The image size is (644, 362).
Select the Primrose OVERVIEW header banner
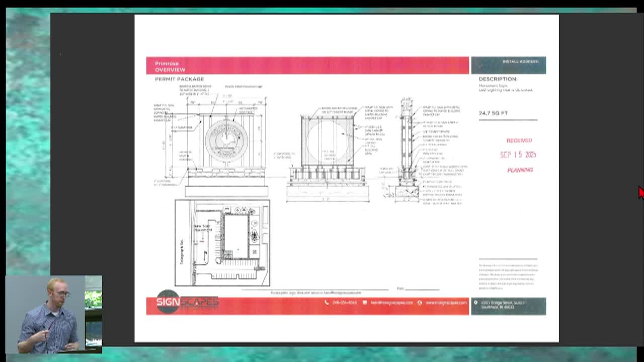tap(307, 66)
